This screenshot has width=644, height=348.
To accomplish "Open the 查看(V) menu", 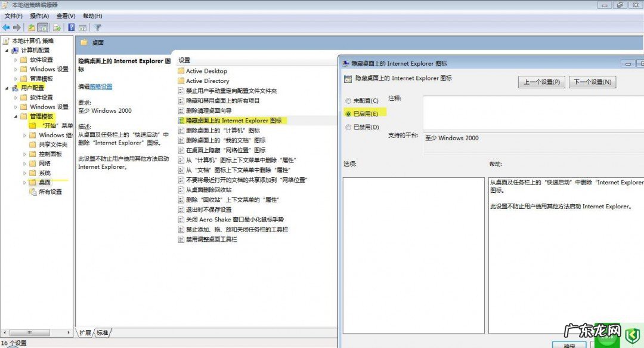I will [x=64, y=16].
